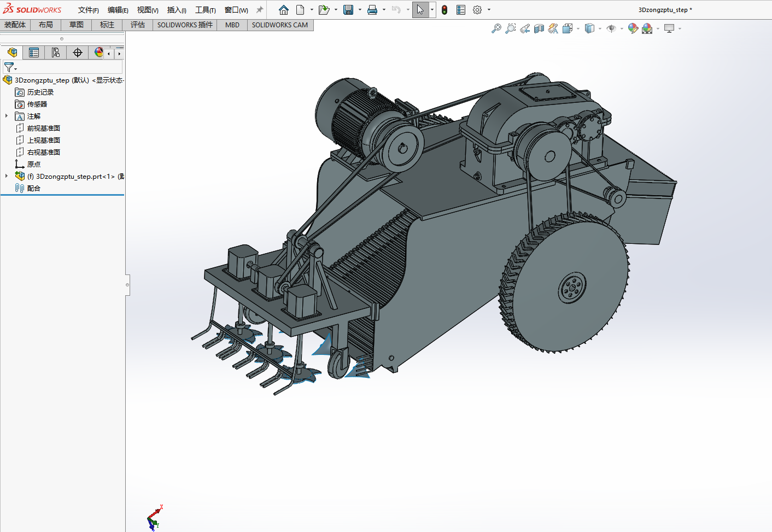The image size is (772, 532).
Task: Switch to the 评估 ribbon tab
Action: [x=138, y=25]
